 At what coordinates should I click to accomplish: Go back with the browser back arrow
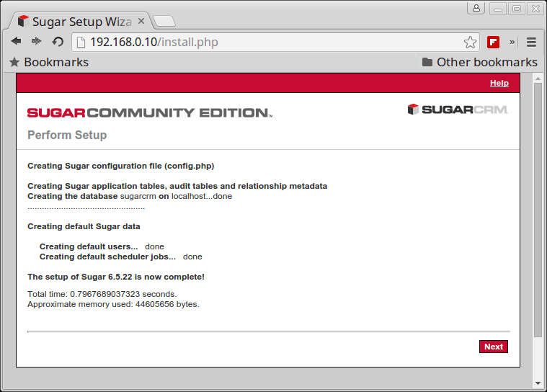point(16,42)
